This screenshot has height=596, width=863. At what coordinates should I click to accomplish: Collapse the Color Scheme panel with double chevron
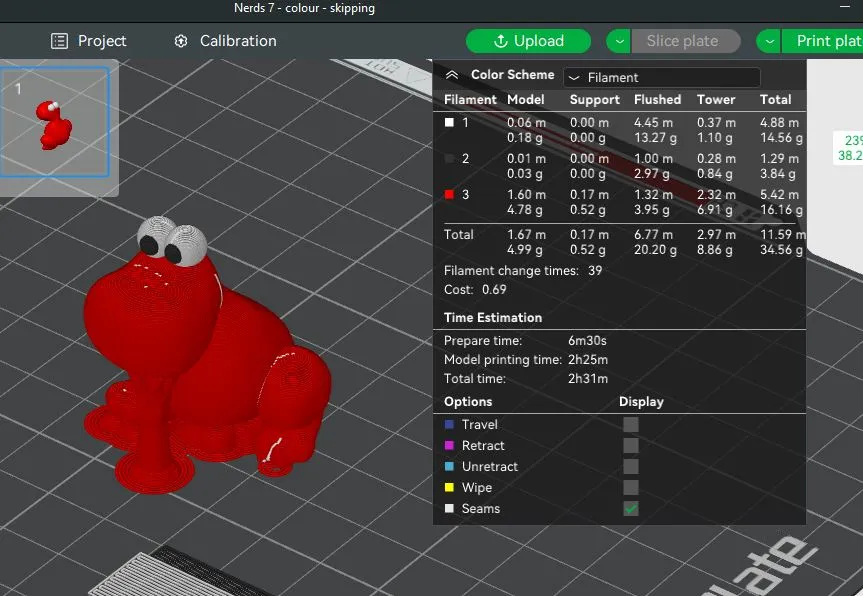coord(452,75)
